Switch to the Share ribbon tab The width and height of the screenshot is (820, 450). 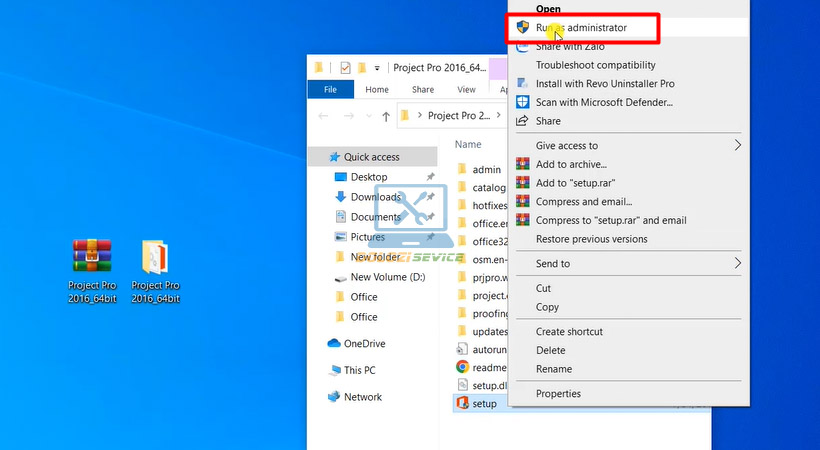point(422,89)
